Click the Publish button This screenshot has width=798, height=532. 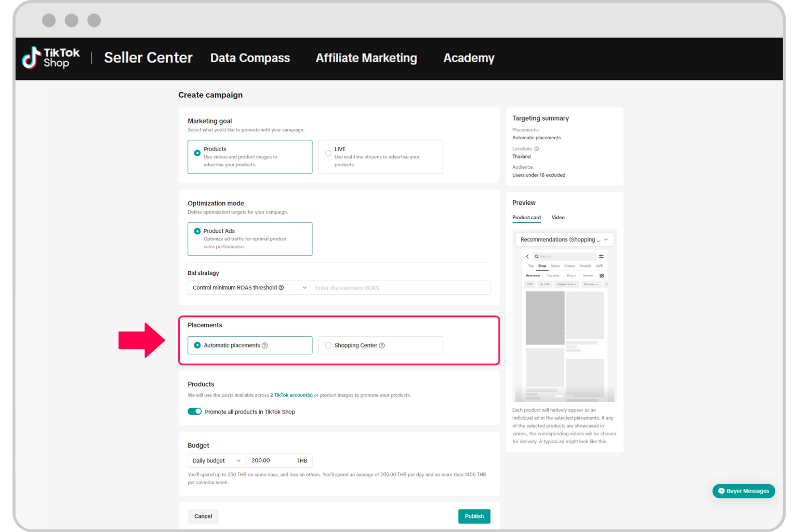click(x=473, y=516)
